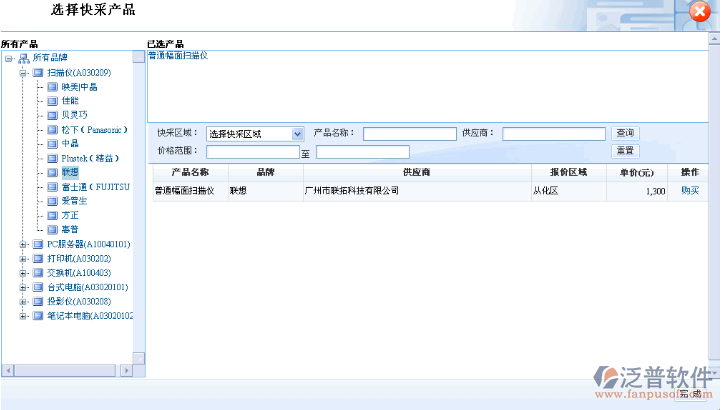
Task: Click the 方正 brand node icon
Action: [x=53, y=215]
